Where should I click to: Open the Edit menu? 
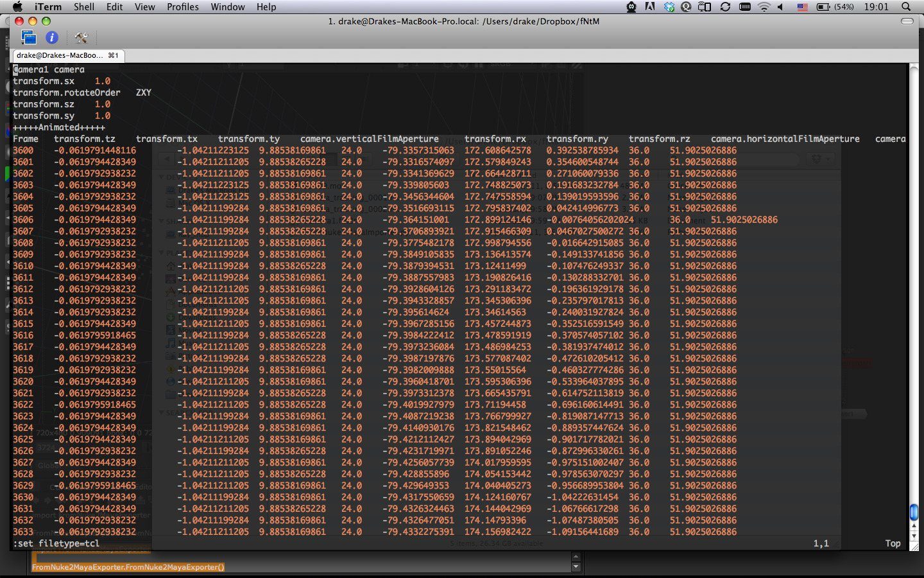(x=115, y=6)
